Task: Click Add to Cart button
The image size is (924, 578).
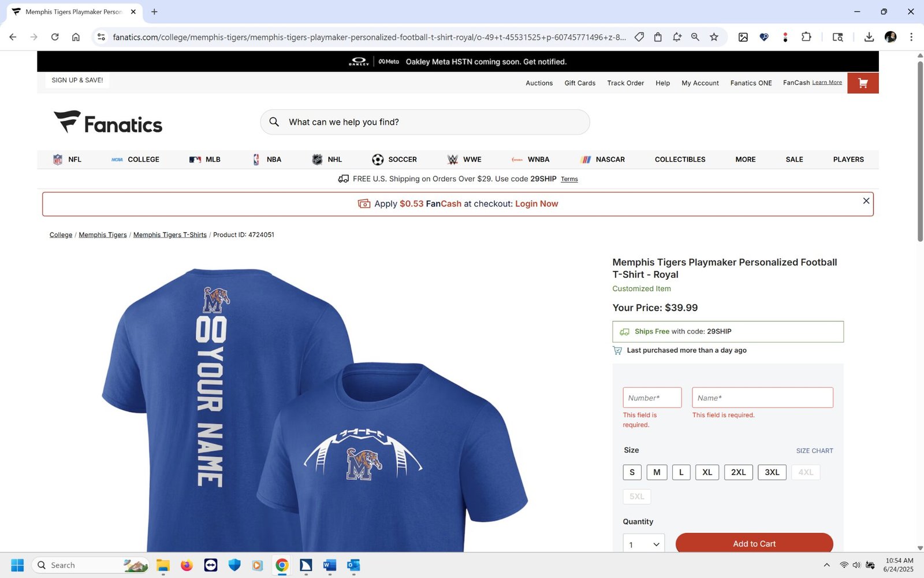Action: [754, 543]
